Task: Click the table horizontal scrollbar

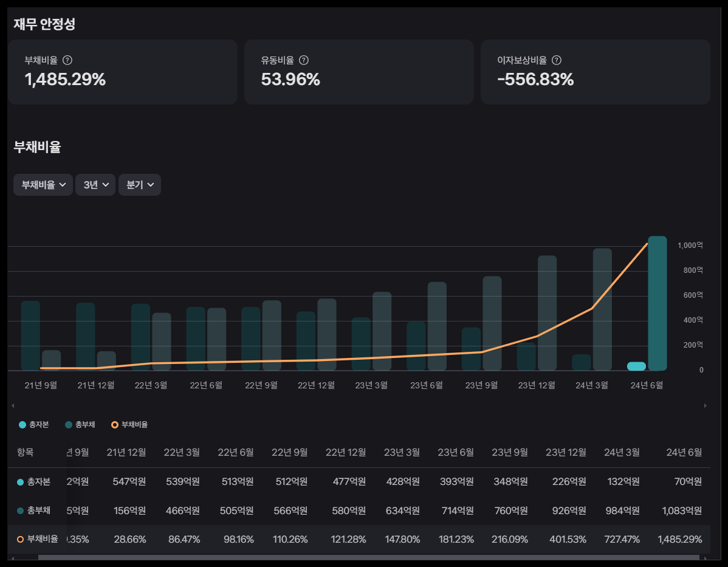Action: (x=369, y=557)
